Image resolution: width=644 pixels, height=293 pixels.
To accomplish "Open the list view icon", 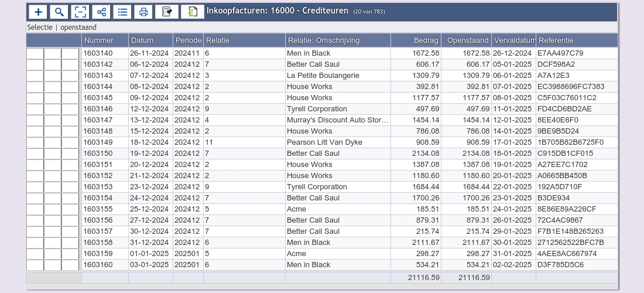I will pyautogui.click(x=122, y=12).
